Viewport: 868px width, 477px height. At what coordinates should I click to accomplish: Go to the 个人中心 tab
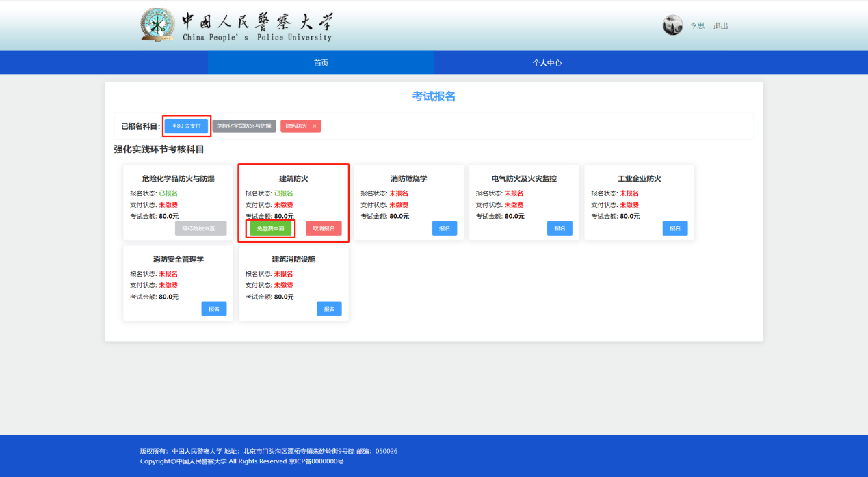[547, 63]
